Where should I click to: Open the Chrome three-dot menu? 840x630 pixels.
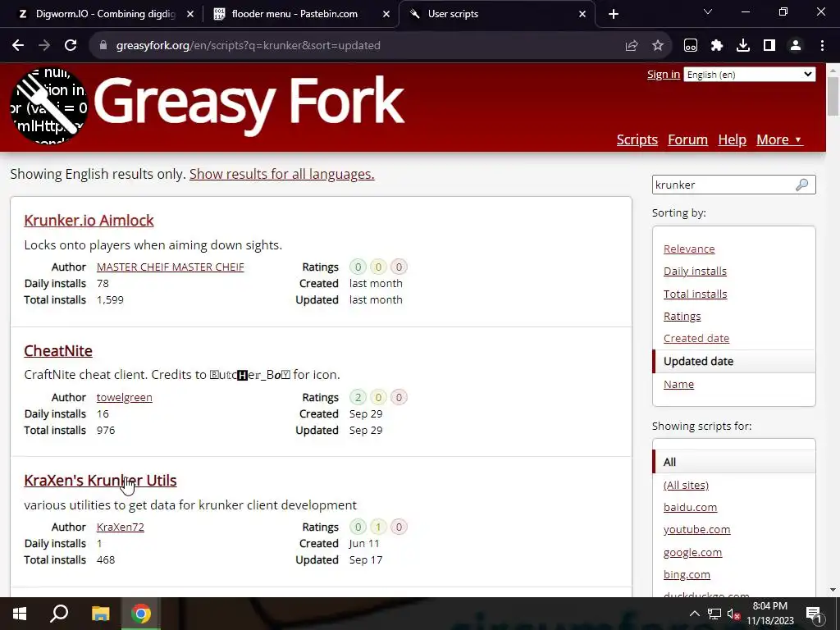[x=822, y=46]
